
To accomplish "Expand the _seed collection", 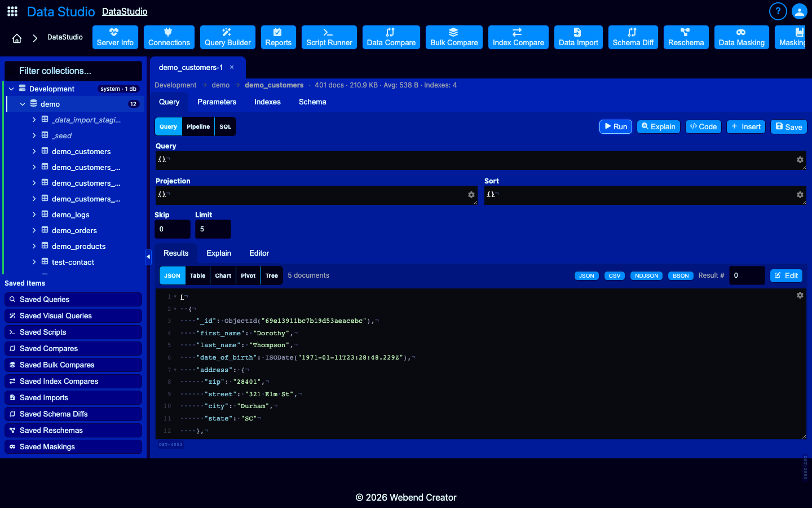I will [34, 135].
